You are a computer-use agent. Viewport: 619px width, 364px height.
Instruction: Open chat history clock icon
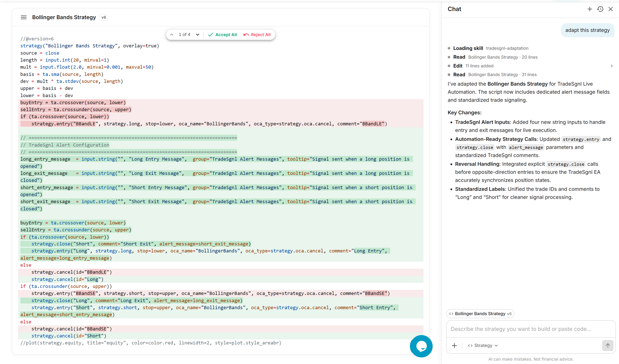600,9
